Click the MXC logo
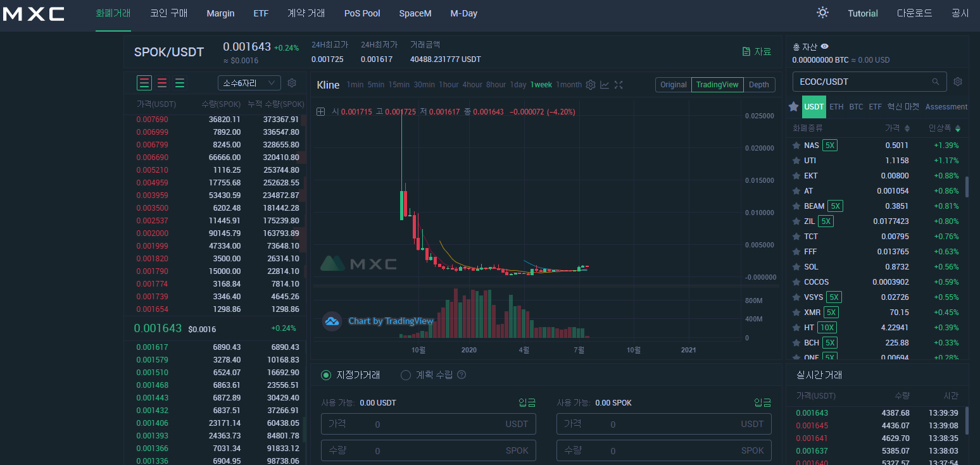The image size is (980, 465). click(33, 13)
